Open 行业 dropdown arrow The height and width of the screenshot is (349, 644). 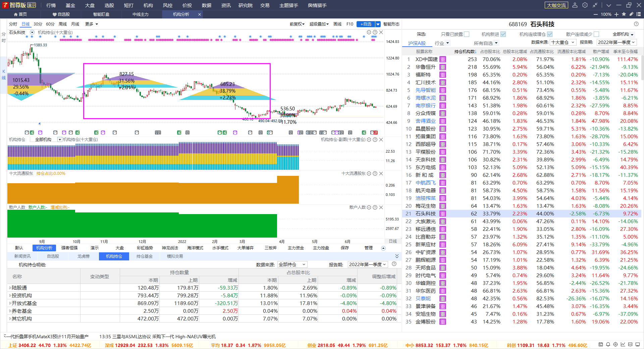(447, 43)
